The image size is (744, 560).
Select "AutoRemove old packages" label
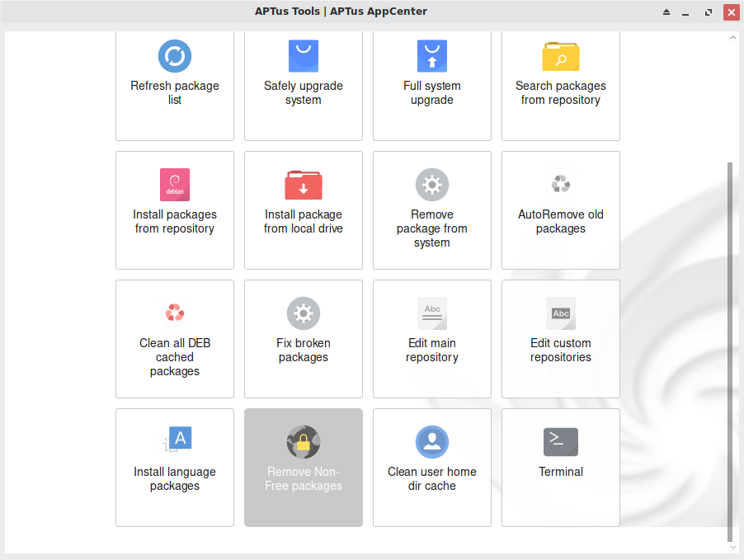click(x=560, y=221)
